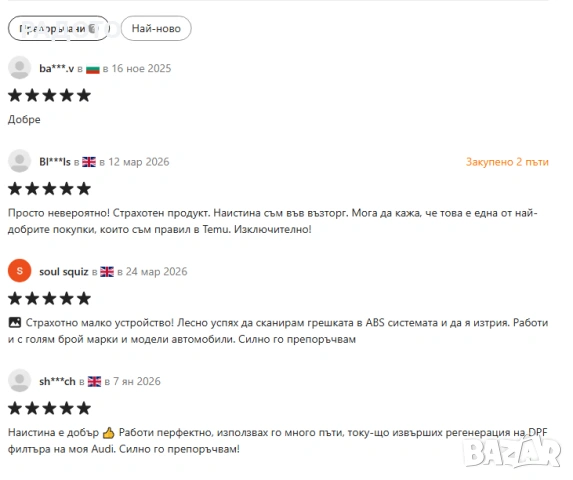Click review date 24 мар 2026
The width and height of the screenshot is (573, 480).
click(x=156, y=271)
